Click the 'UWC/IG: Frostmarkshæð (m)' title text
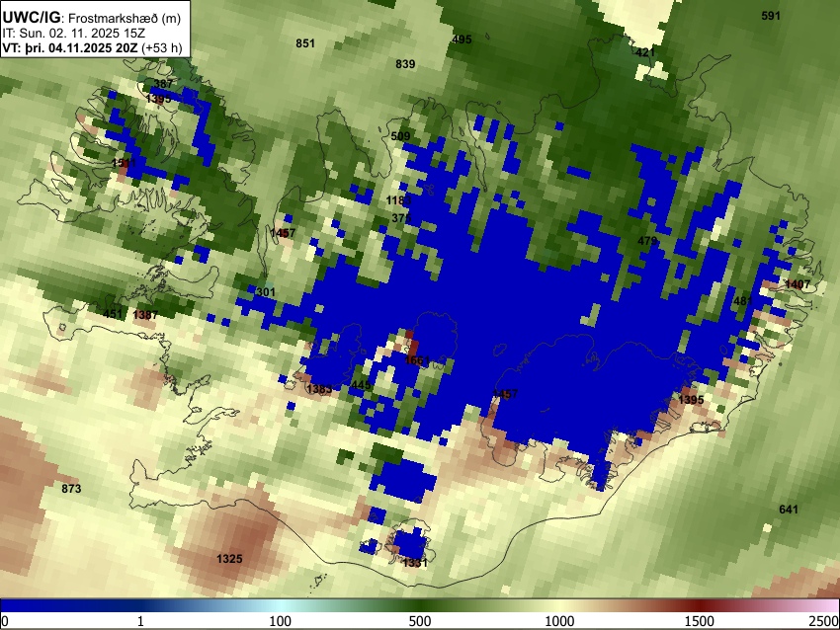 (92, 18)
